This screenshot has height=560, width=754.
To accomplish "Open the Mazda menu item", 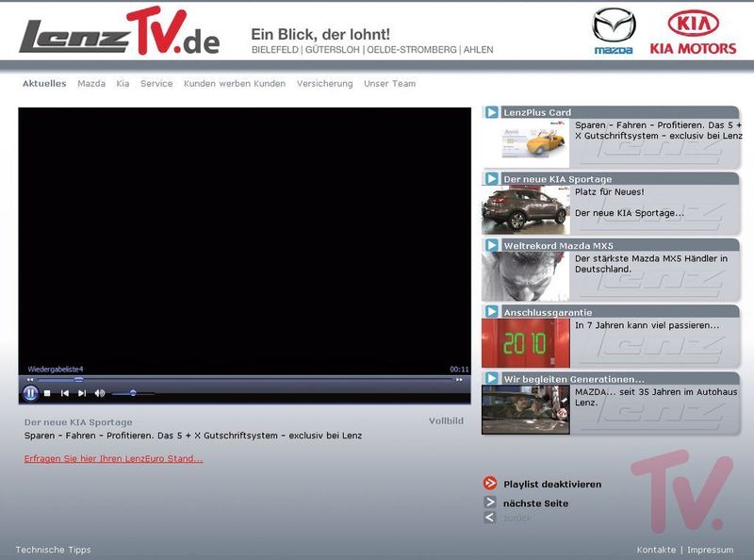I will click(91, 83).
